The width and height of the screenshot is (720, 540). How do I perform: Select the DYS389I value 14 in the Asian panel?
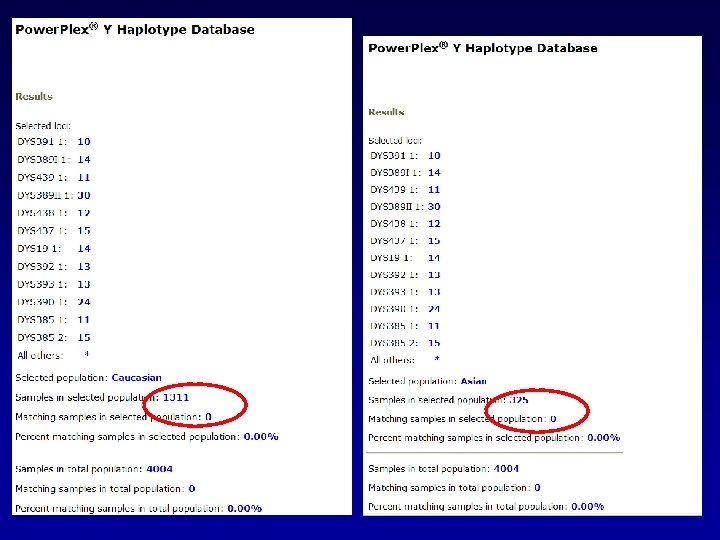[x=434, y=173]
